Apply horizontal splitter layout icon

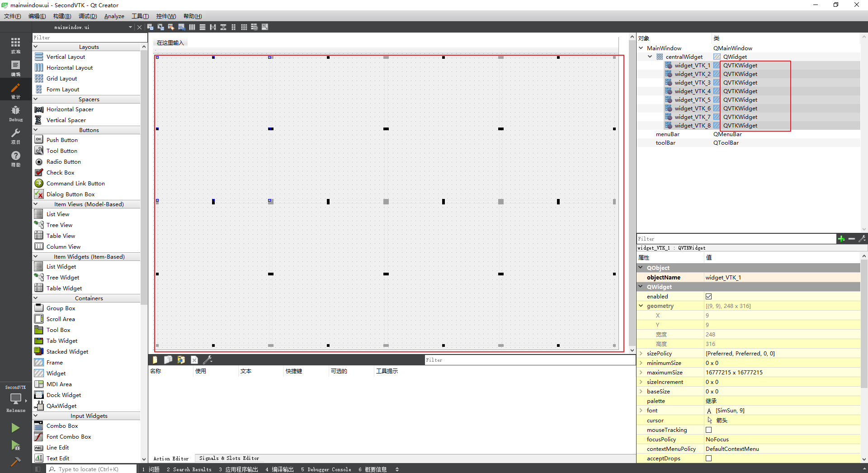click(x=213, y=27)
